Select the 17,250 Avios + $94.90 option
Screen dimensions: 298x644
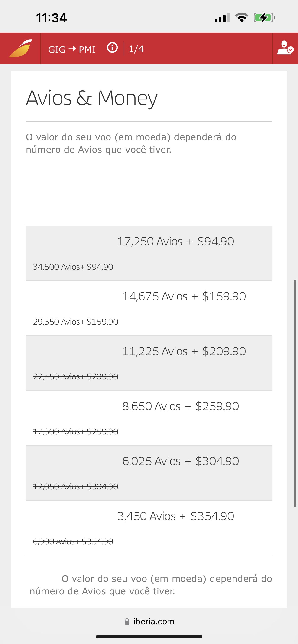(149, 253)
